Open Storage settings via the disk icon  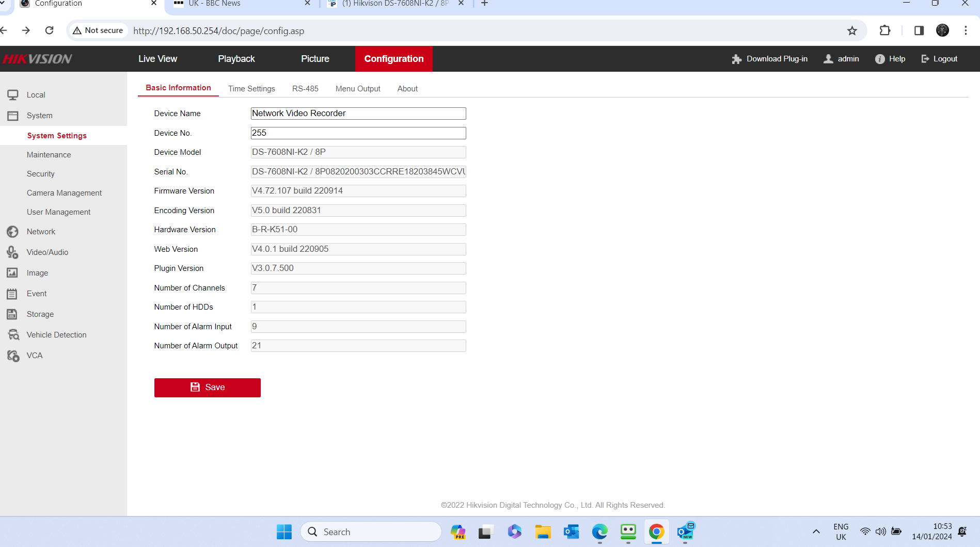[13, 314]
